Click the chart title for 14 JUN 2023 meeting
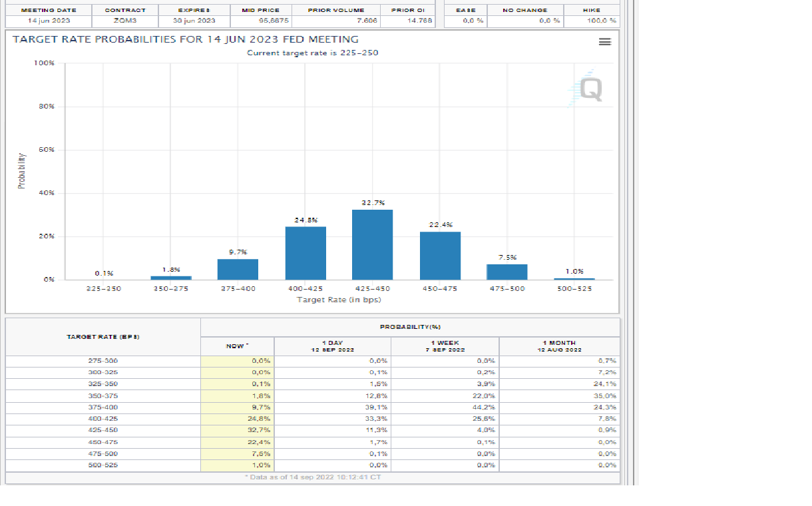The height and width of the screenshot is (506, 812). 185,39
